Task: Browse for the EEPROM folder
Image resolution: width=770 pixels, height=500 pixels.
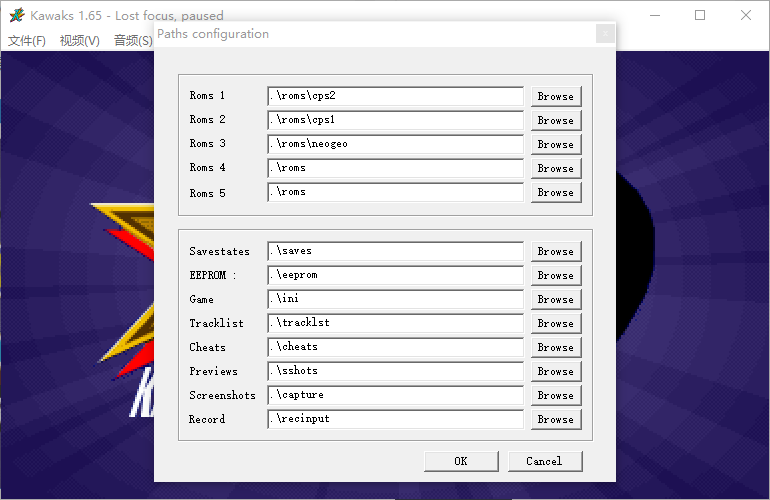Action: tap(556, 276)
